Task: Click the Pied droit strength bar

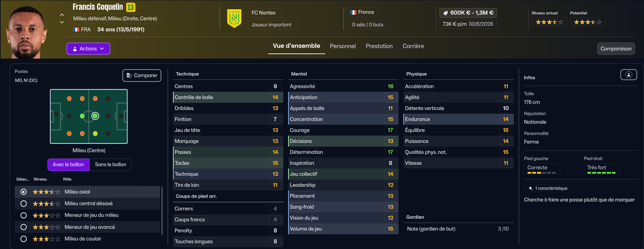Action: (601, 173)
